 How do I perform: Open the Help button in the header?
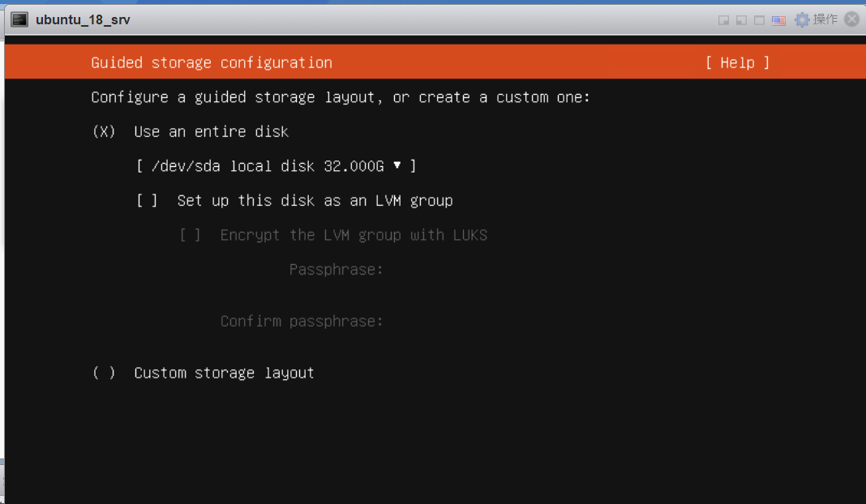click(x=737, y=62)
